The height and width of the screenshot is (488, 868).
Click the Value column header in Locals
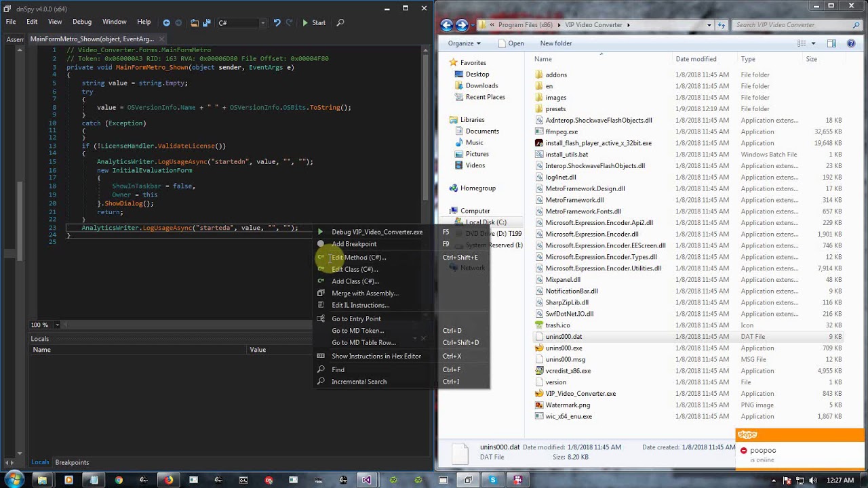point(258,350)
